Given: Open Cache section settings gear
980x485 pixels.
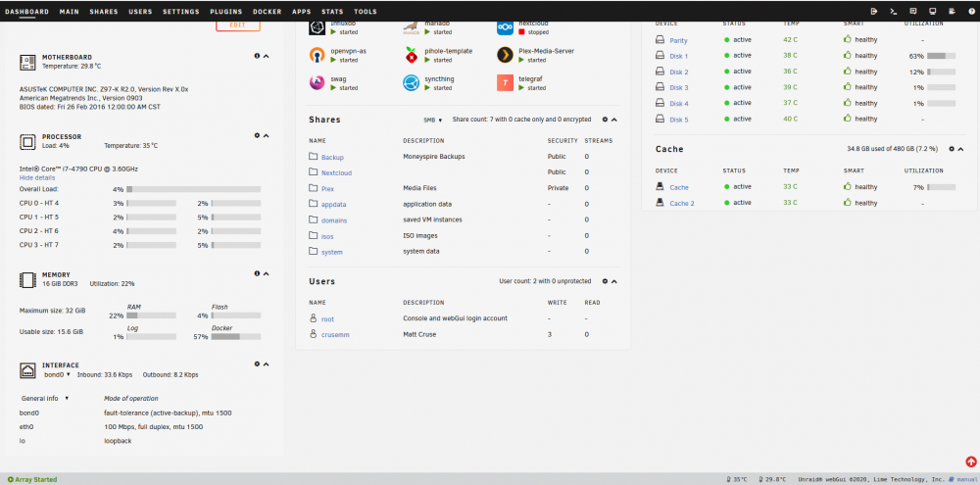Looking at the screenshot, I should (x=952, y=149).
